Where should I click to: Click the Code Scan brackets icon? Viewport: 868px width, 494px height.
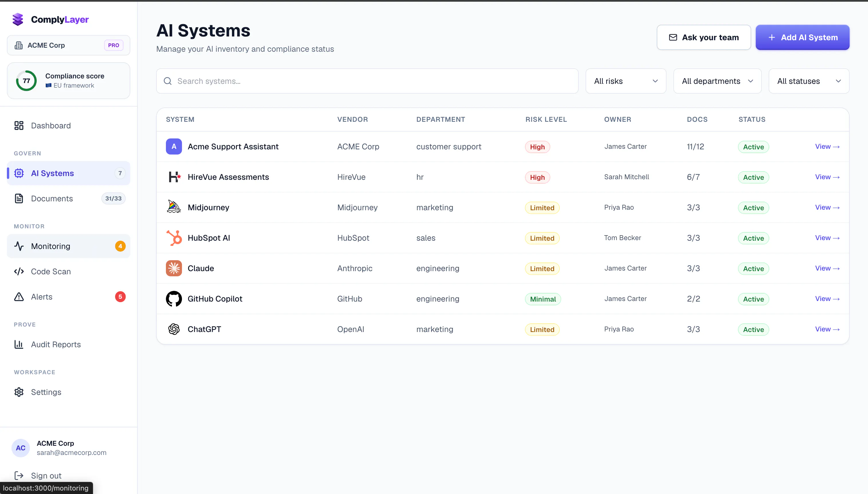19,271
